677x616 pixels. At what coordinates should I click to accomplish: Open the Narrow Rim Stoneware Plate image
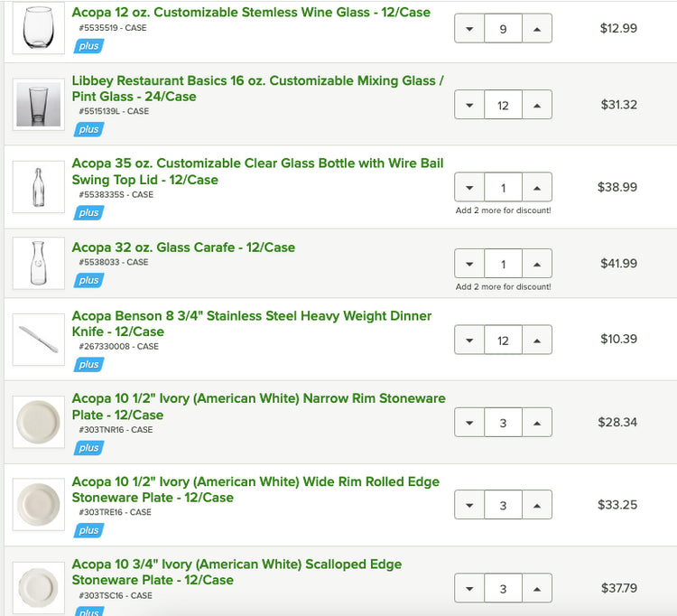point(38,422)
